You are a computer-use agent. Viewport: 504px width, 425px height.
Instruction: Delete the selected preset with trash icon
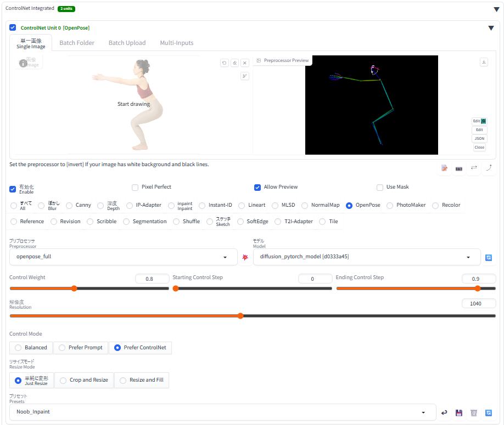[474, 412]
